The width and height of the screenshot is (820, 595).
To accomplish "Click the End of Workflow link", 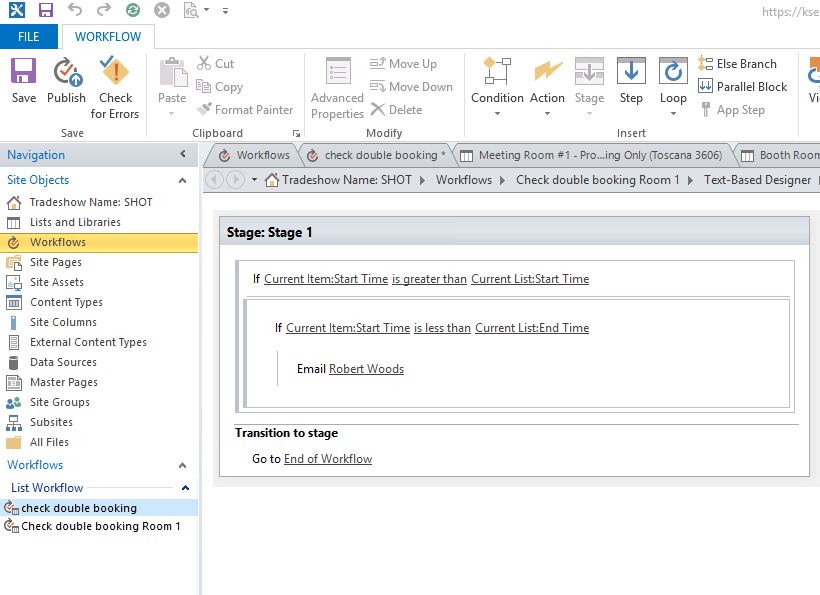I will (328, 459).
